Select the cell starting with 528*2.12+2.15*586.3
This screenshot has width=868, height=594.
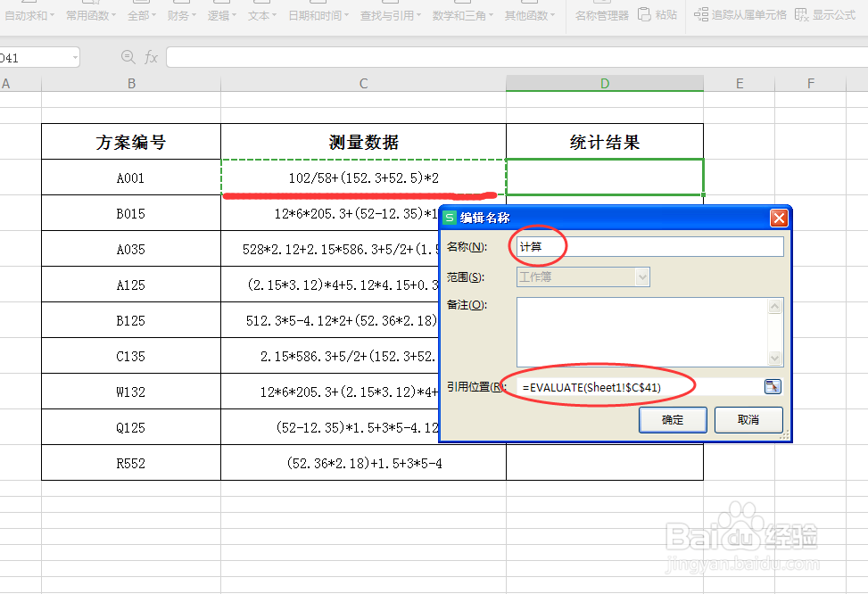point(330,249)
